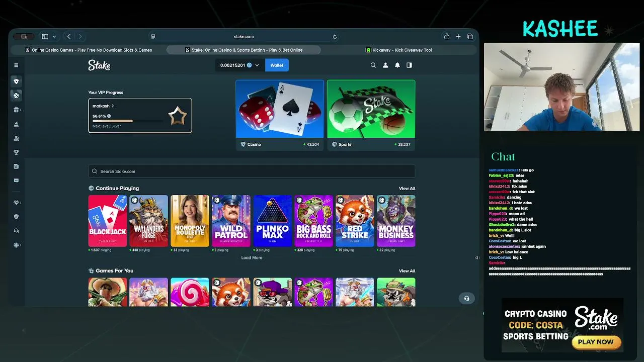
Task: Click the floating support headset button
Action: [x=466, y=299]
